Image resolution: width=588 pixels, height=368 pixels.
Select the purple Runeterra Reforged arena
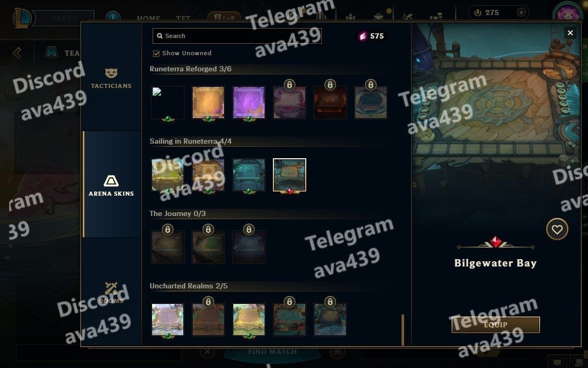point(248,103)
